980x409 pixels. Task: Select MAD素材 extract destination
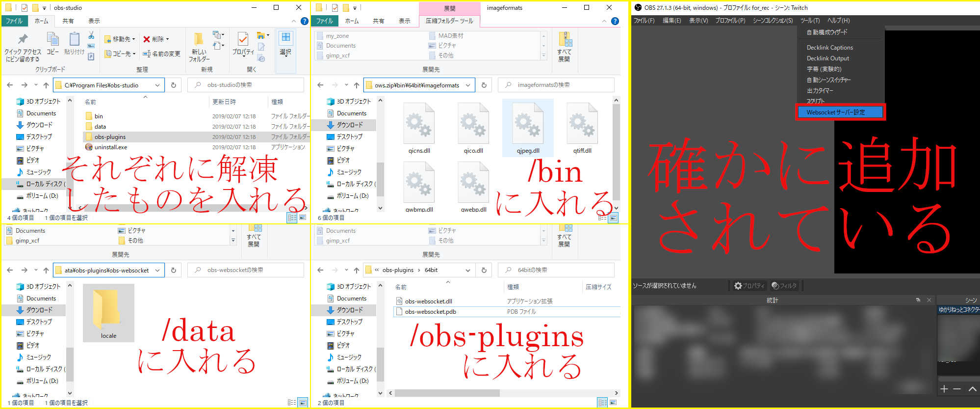(x=445, y=36)
